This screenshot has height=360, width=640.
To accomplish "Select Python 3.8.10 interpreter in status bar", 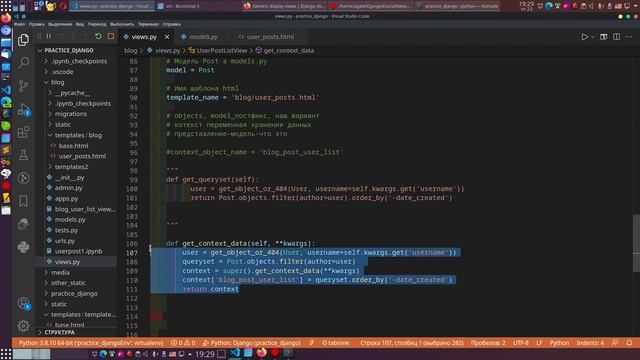I will coord(91,343).
